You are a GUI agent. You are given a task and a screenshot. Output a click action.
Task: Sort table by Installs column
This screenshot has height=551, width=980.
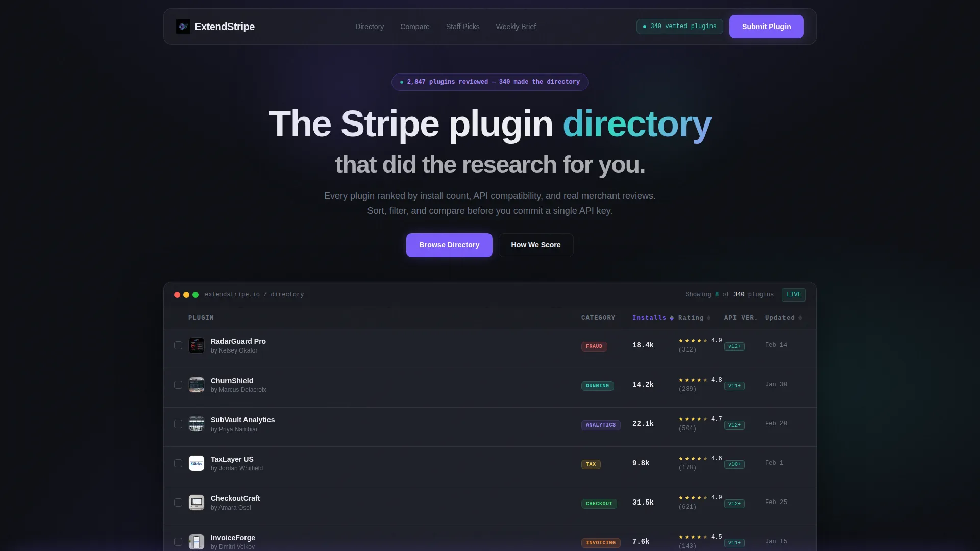pos(653,318)
